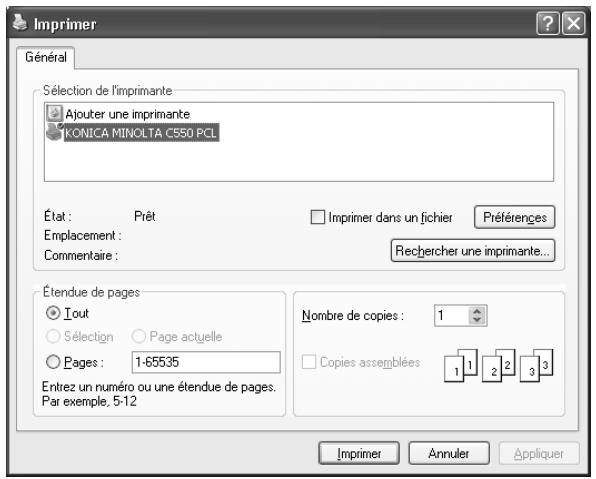
Task: Choose the Page actuelle radio option
Action: pyautogui.click(x=138, y=336)
